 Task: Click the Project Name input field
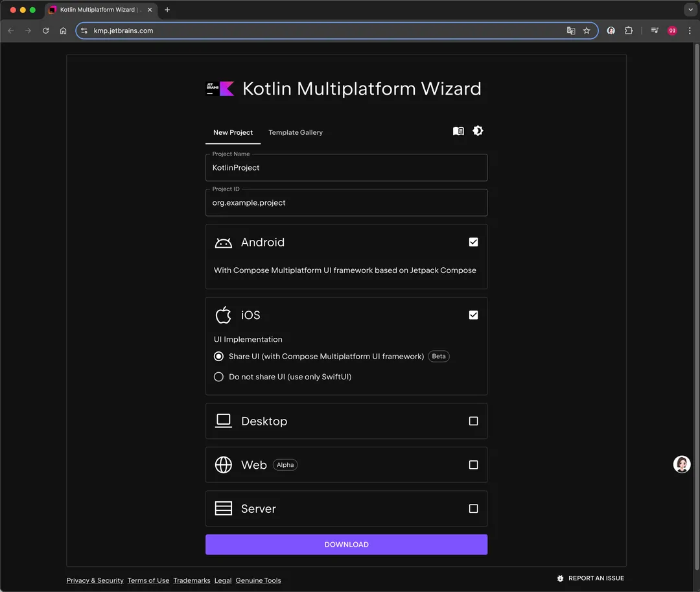point(346,167)
